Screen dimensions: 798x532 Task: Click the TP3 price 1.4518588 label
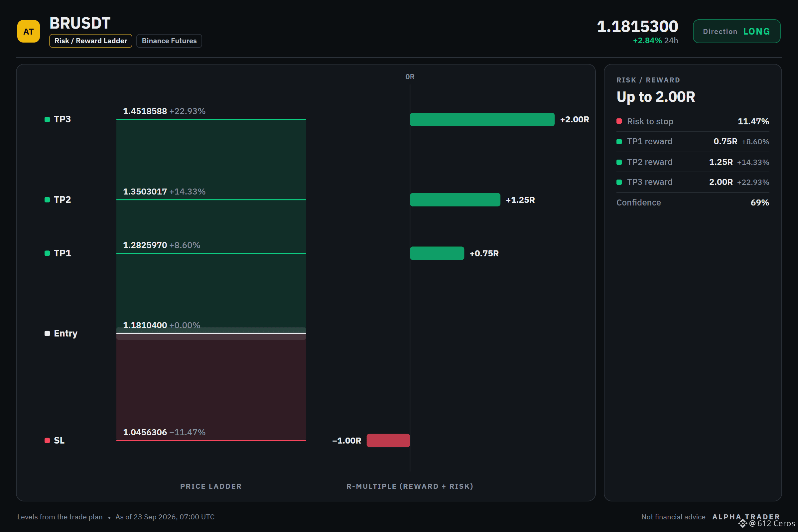click(x=145, y=111)
